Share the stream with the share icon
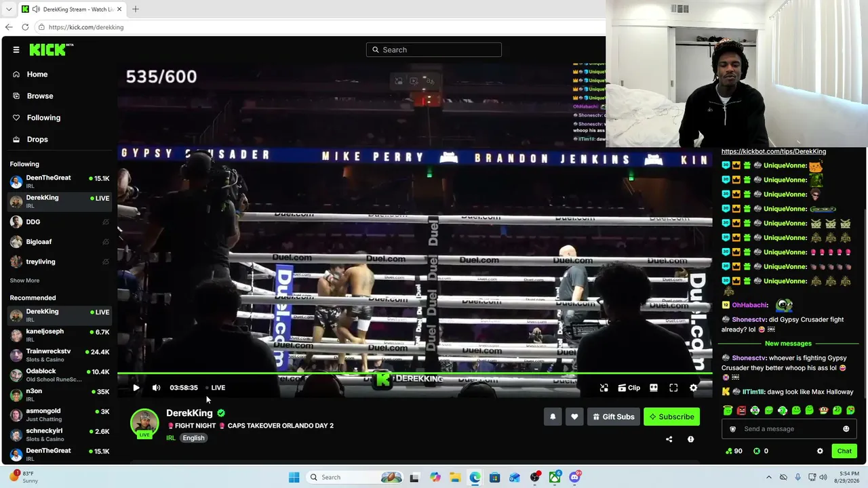 coord(669,439)
